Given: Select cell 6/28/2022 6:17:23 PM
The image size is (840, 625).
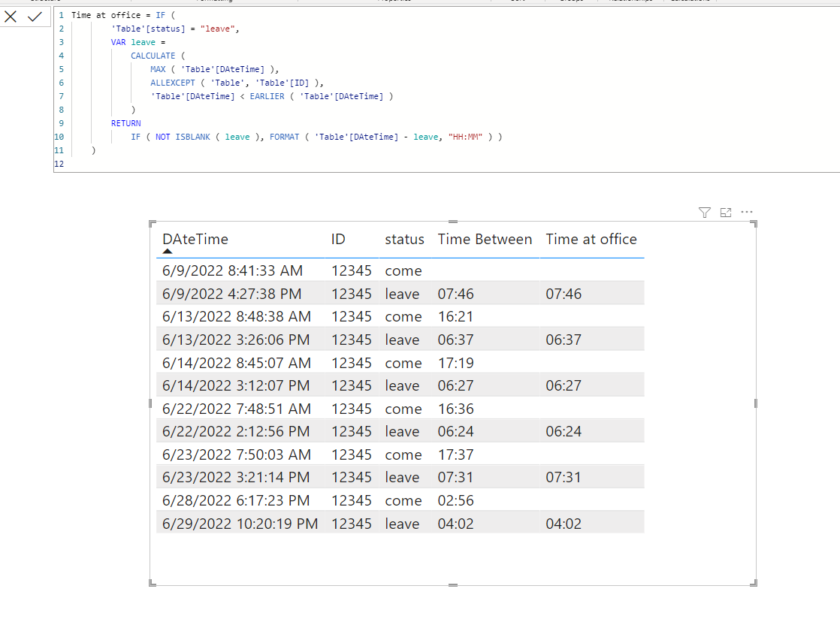Looking at the screenshot, I should point(236,500).
